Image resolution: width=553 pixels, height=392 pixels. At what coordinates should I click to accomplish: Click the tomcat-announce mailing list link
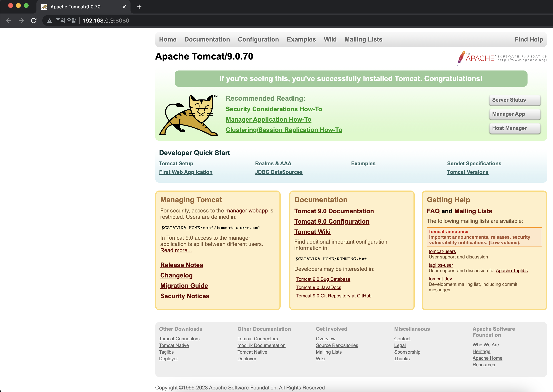tap(448, 231)
